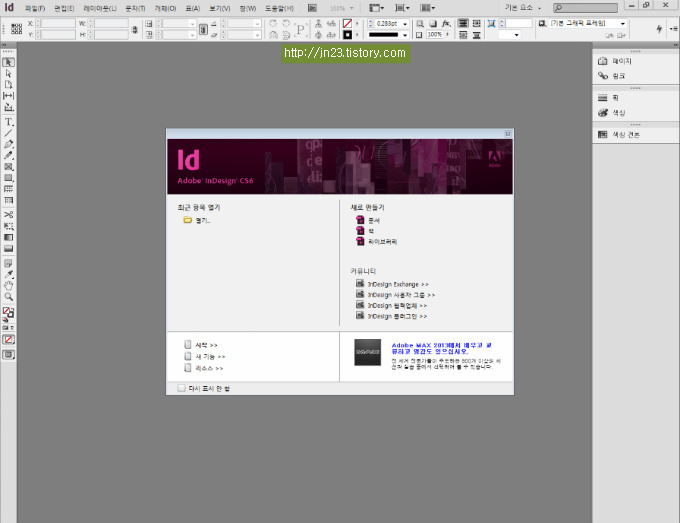Select the Hand tool

point(8,286)
